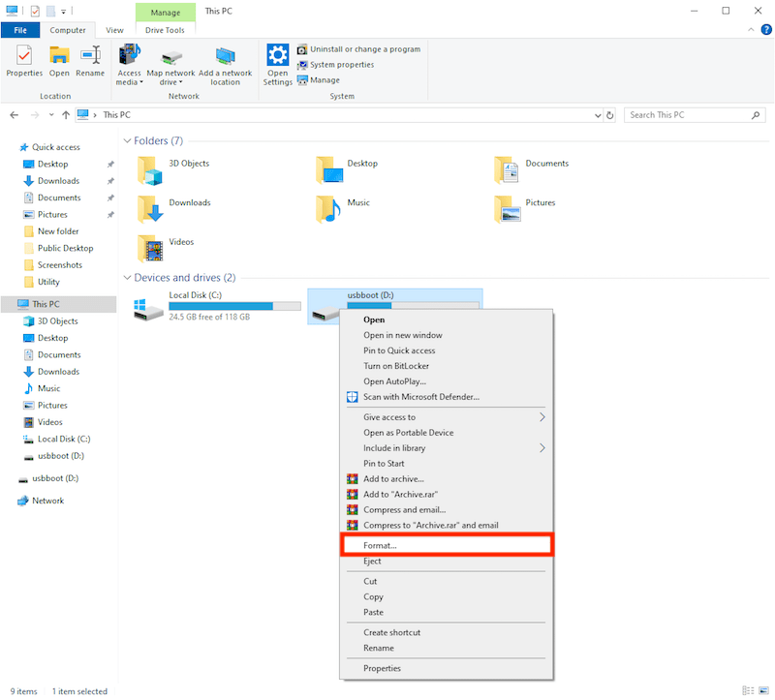Image resolution: width=775 pixels, height=700 pixels.
Task: Click the Rename icon in the ribbon
Action: click(90, 60)
